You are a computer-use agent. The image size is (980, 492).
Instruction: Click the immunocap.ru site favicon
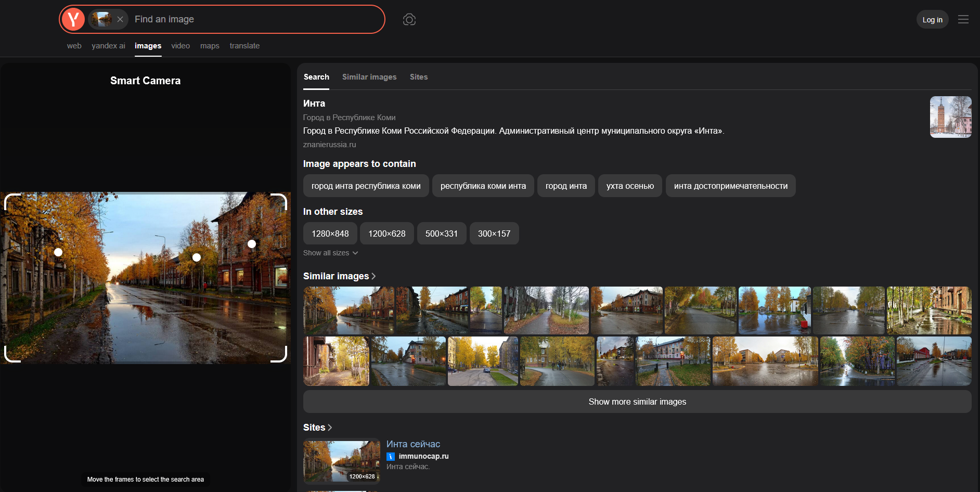tap(391, 456)
